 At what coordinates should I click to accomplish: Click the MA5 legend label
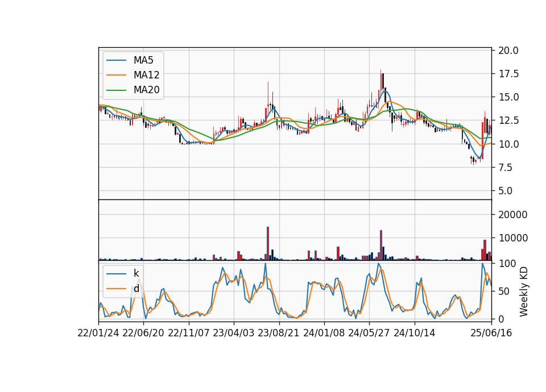143,60
